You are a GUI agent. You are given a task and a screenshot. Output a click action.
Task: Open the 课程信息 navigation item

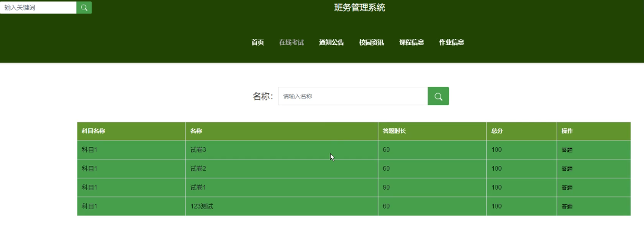coord(412,42)
